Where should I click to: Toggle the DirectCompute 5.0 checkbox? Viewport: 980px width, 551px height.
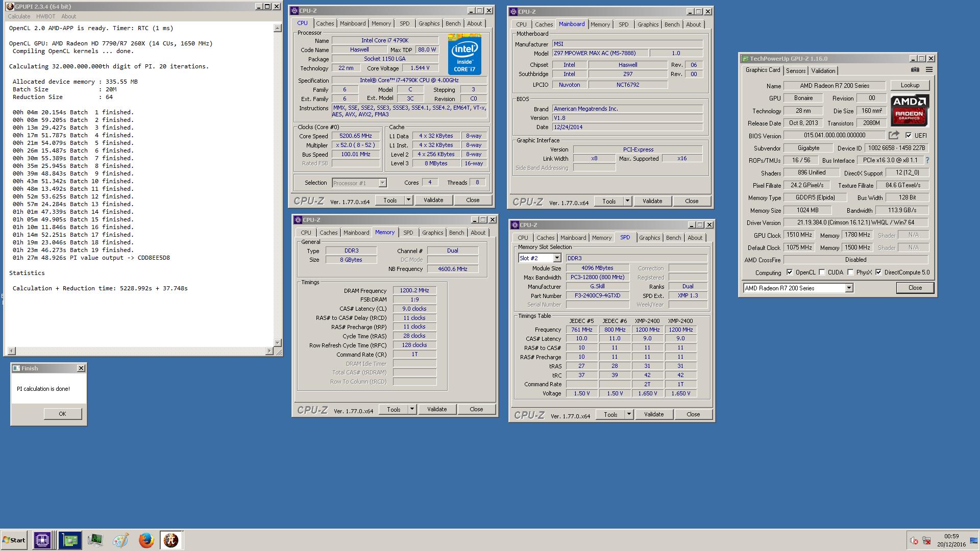(878, 272)
